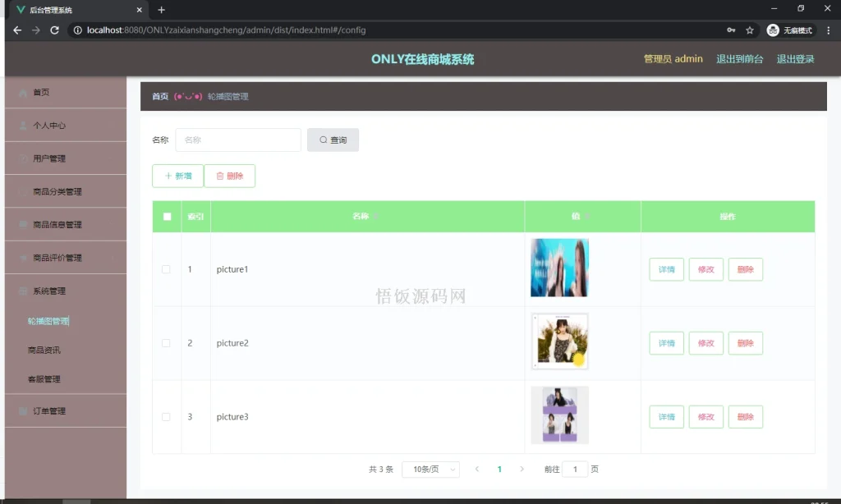Click the trash icon on the 删除 button
This screenshot has height=504, width=841.
pyautogui.click(x=219, y=176)
